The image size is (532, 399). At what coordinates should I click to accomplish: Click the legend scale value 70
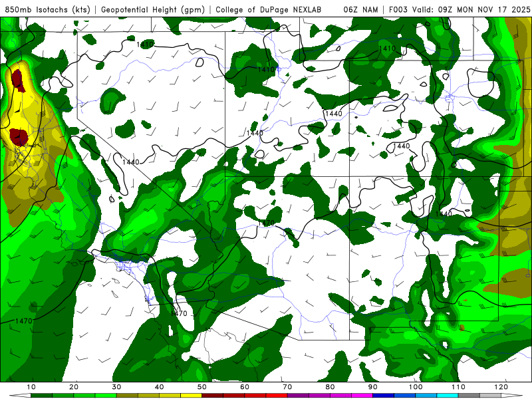tap(287, 387)
